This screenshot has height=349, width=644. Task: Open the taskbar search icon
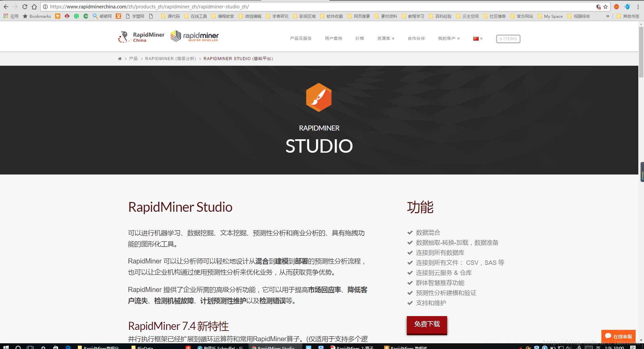(x=18, y=347)
